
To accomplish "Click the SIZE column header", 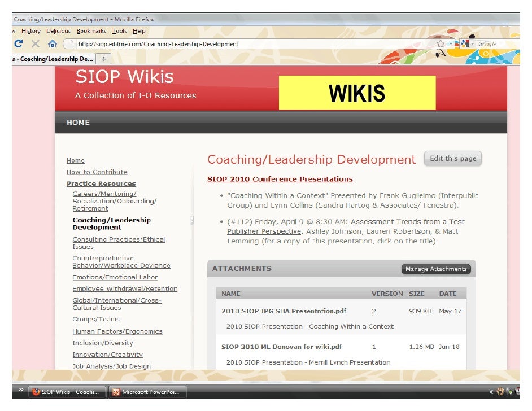I will pyautogui.click(x=417, y=294).
